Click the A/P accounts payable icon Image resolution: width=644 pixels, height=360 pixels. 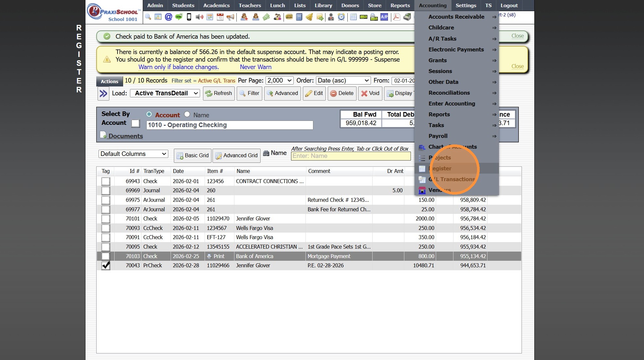click(x=384, y=17)
